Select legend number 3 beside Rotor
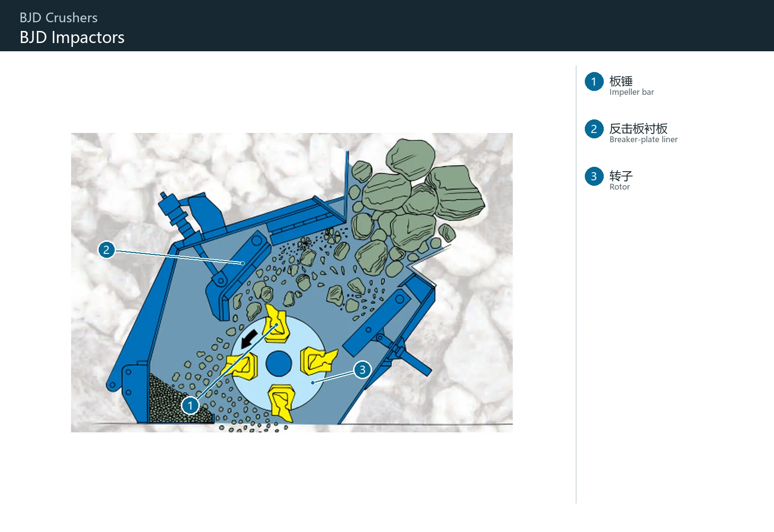Image resolution: width=774 pixels, height=532 pixels. coord(594,177)
